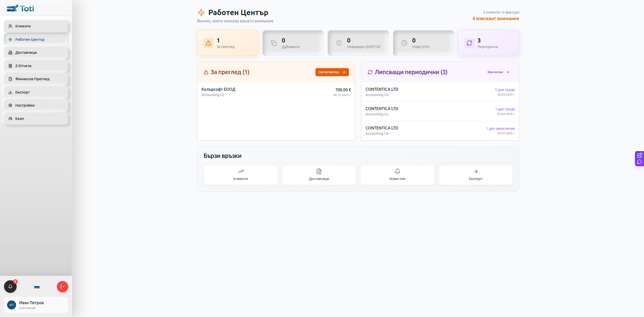Image resolution: width=644 pixels, height=317 pixels.
Task: Select the Дубликати stat card
Action: tap(293, 43)
